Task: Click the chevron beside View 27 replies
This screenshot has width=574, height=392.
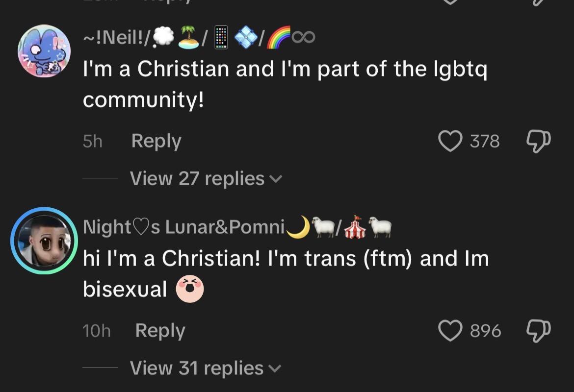Action: pos(276,179)
